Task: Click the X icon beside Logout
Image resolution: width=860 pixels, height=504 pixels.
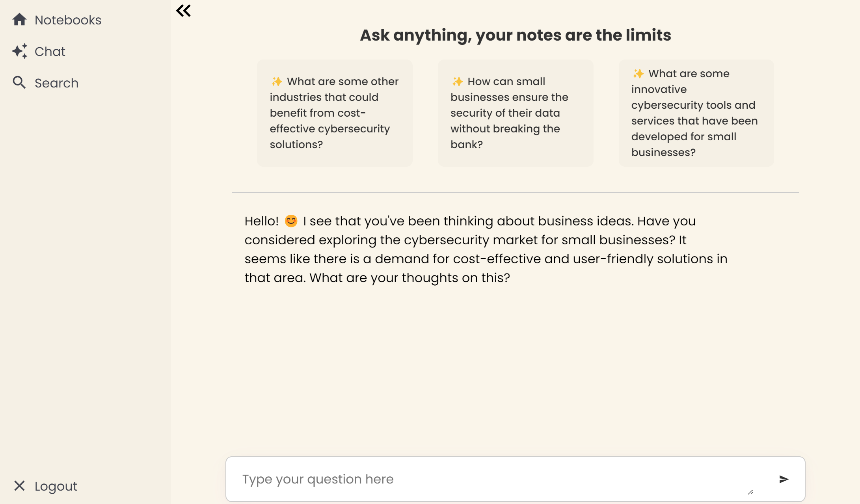Action: [x=19, y=486]
